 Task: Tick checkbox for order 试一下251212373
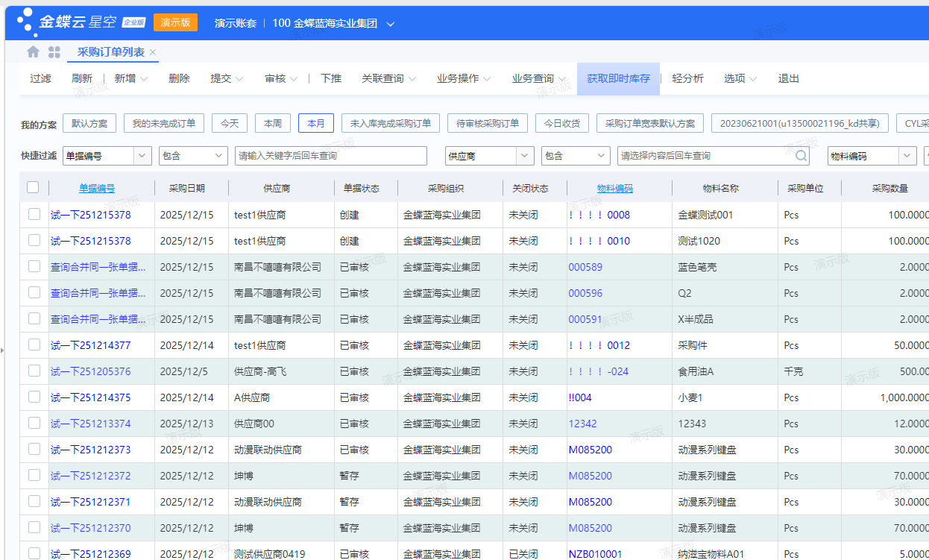pos(34,450)
